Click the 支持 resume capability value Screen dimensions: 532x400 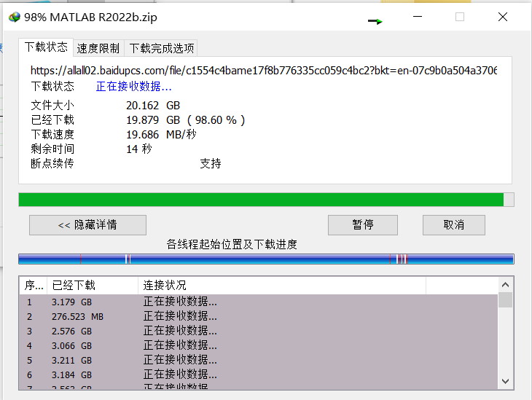[211, 163]
